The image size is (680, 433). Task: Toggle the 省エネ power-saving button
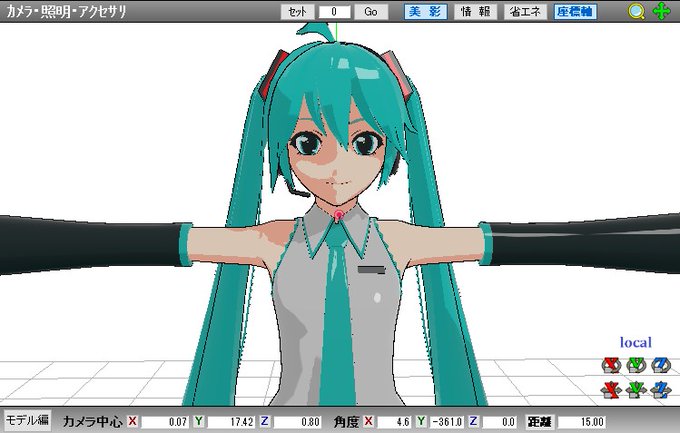click(x=525, y=12)
